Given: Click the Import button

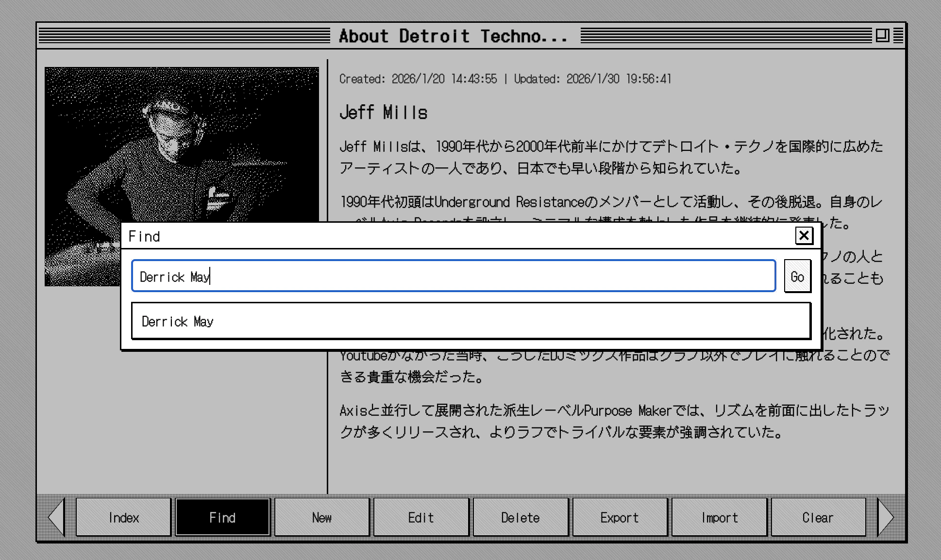Looking at the screenshot, I should (719, 517).
